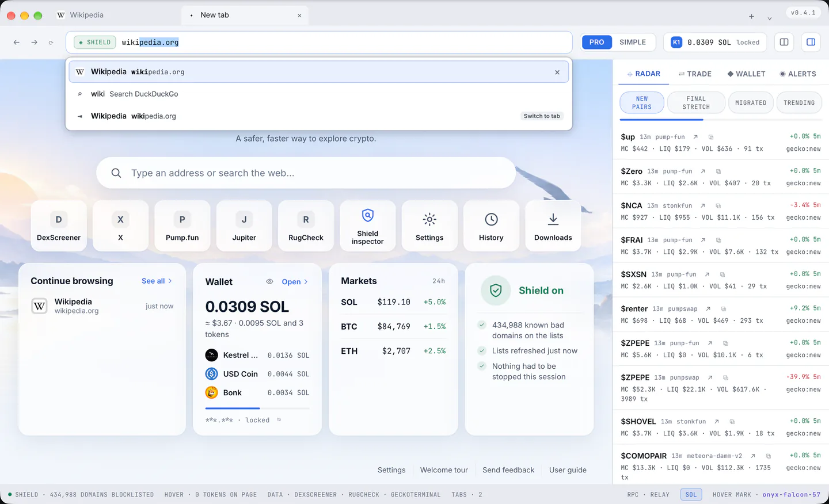
Task: Go back with the left arrow button
Action: (17, 42)
